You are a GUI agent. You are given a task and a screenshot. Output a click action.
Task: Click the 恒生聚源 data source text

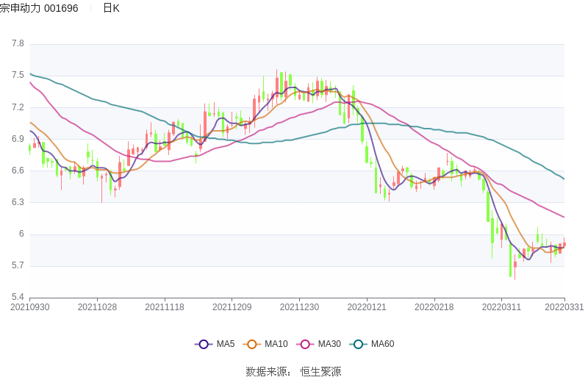[320, 372]
